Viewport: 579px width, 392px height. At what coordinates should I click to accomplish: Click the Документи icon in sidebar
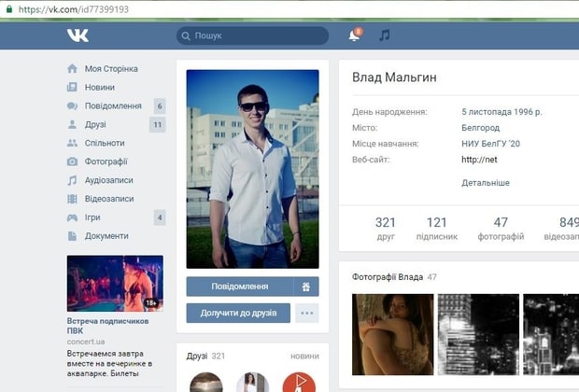coord(72,236)
